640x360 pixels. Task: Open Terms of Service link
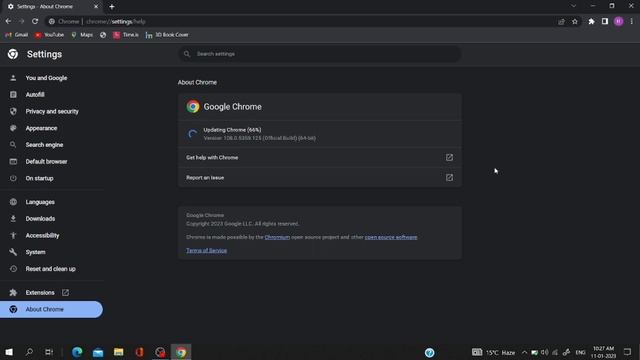click(x=207, y=251)
